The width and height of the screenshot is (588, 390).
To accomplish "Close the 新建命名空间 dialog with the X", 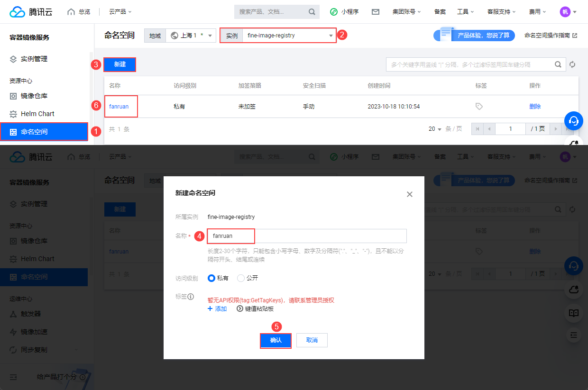I will pos(410,194).
